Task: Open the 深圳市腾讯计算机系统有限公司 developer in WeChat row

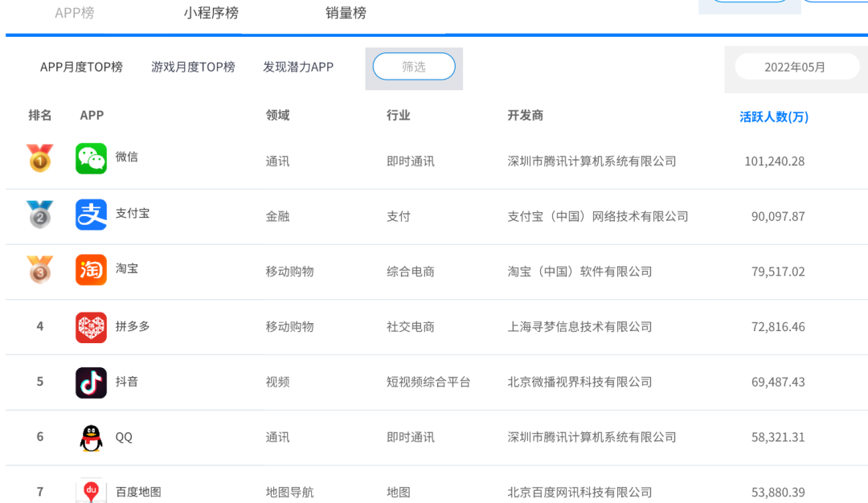Action: [x=592, y=161]
